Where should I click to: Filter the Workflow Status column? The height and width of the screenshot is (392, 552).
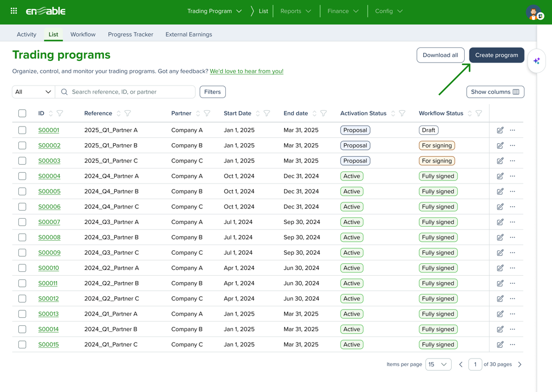click(479, 114)
